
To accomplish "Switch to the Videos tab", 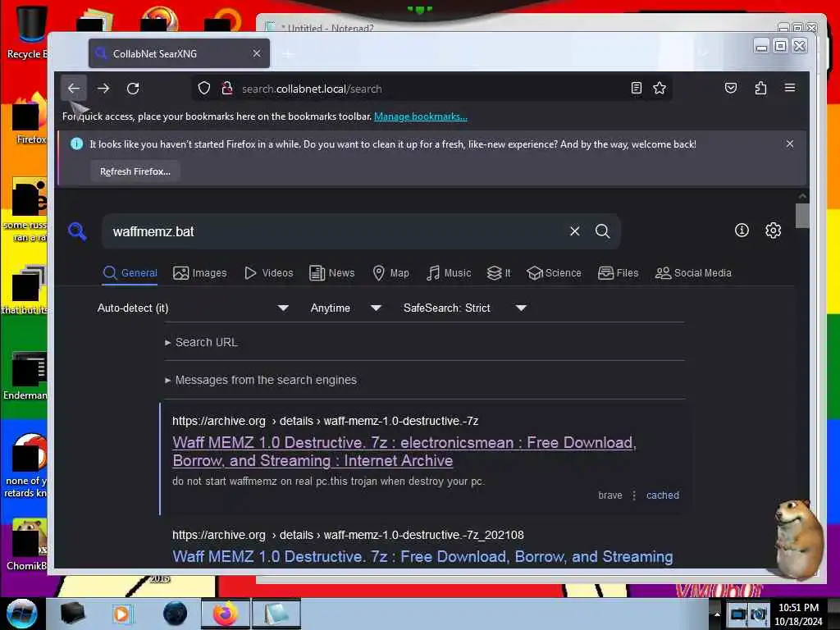I will pyautogui.click(x=269, y=272).
